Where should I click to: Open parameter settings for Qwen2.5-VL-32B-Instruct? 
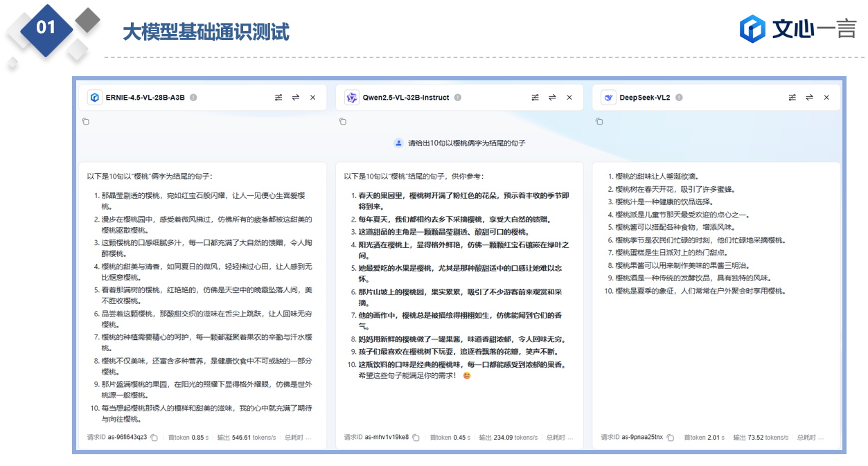[535, 98]
